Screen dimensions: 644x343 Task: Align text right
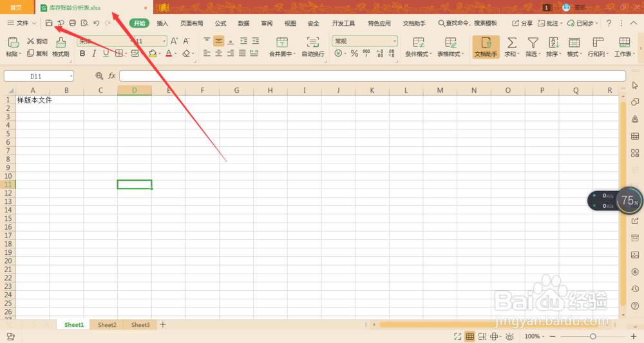231,53
